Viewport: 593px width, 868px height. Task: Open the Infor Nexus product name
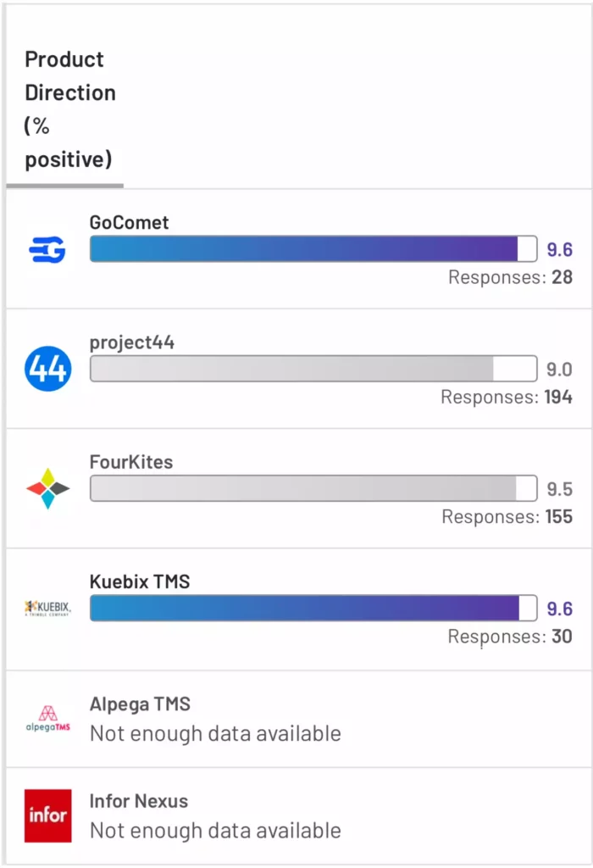click(139, 801)
